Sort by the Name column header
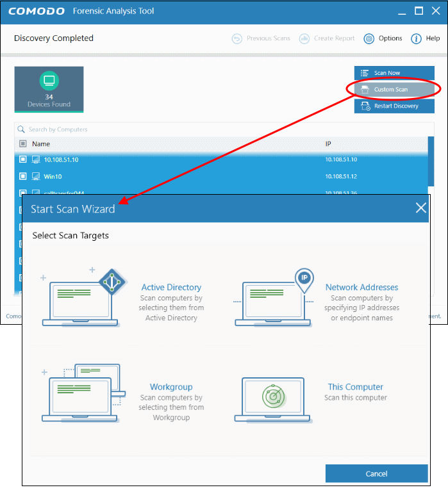This screenshot has height=490, width=448. (41, 144)
